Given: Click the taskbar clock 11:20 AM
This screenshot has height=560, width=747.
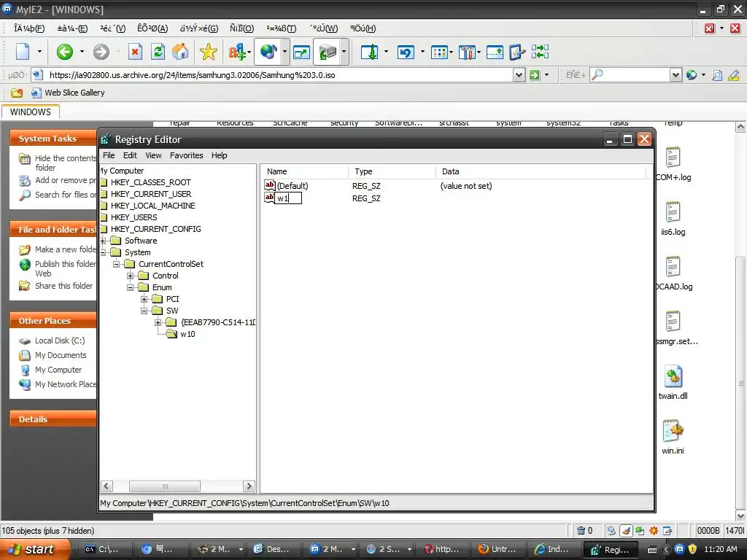Looking at the screenshot, I should click(721, 549).
